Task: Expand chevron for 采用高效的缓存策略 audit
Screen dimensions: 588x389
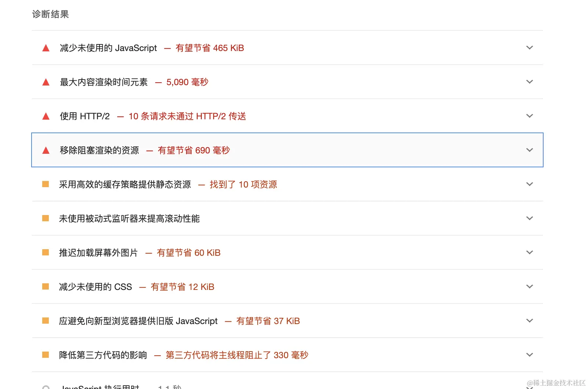Action: [529, 184]
